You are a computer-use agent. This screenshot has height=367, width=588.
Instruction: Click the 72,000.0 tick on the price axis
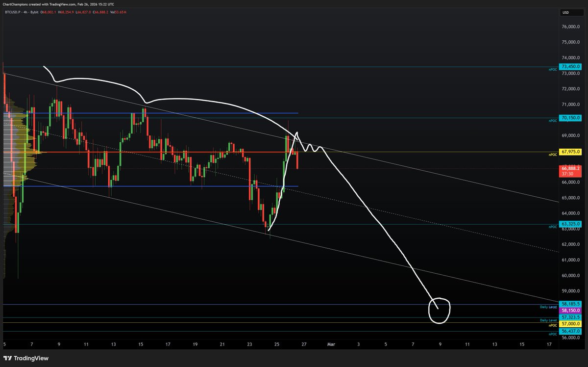571,89
